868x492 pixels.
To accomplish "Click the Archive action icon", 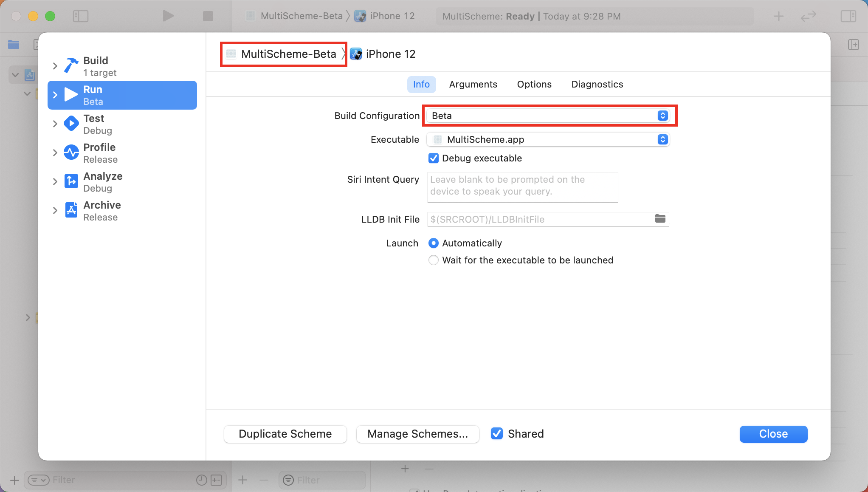I will [71, 210].
